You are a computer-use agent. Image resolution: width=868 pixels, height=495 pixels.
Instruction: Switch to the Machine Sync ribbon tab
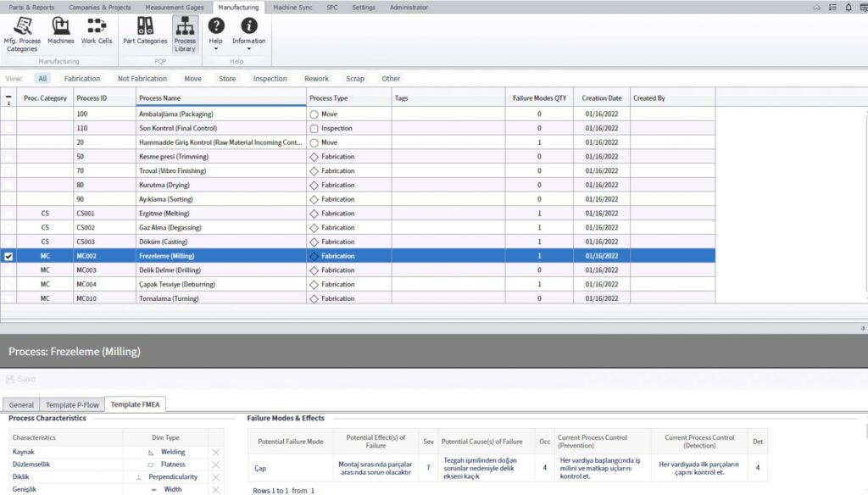(292, 8)
